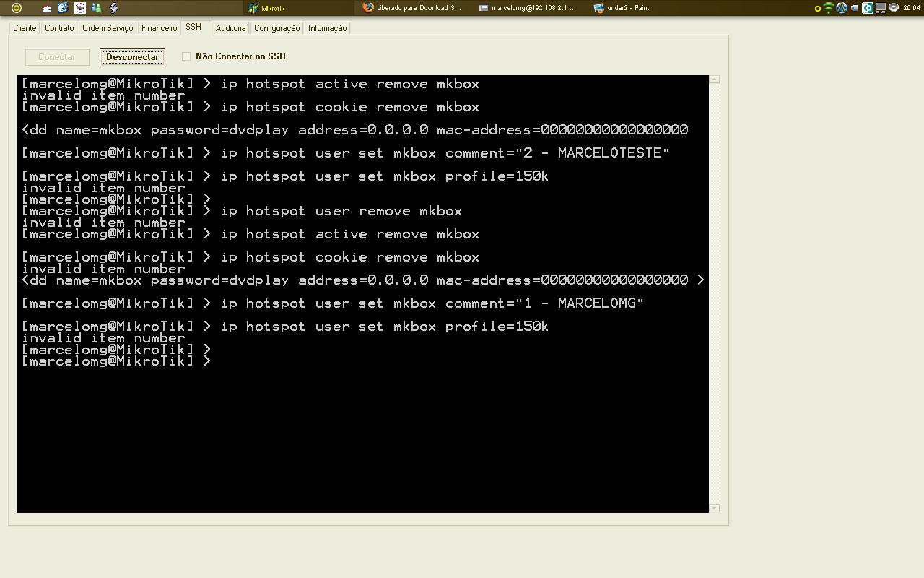
Task: Switch to the Configuração tab
Action: (x=277, y=28)
